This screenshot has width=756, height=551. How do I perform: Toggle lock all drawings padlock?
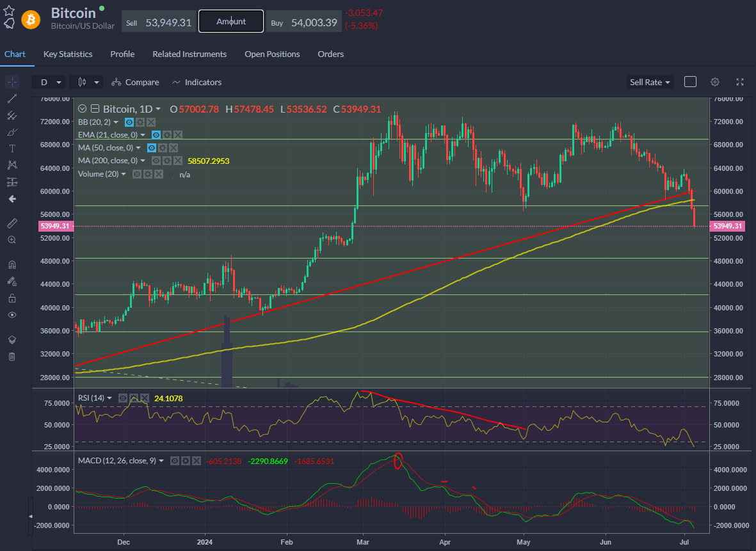click(12, 298)
